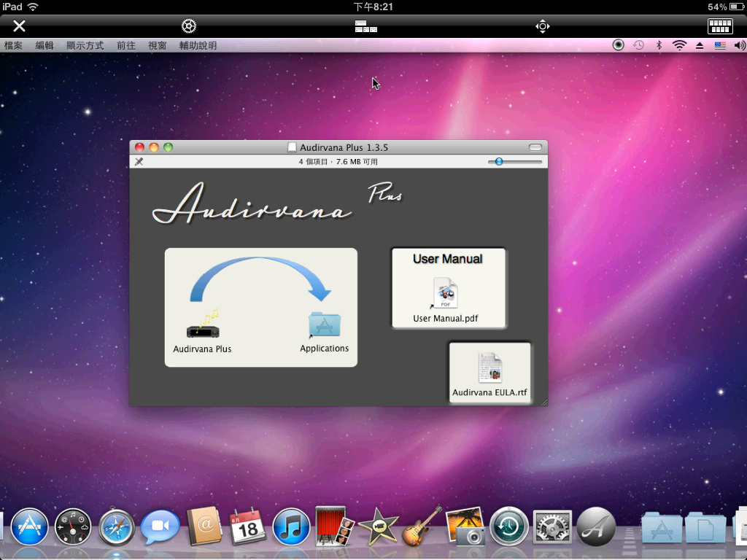Click the disk icon in window title
The image size is (747, 560).
click(292, 147)
